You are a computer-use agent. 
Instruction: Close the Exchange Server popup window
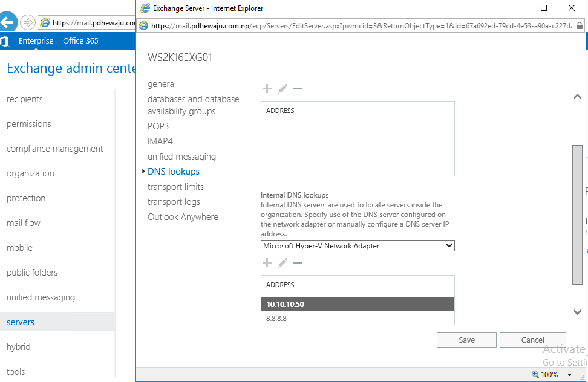pyautogui.click(x=572, y=8)
